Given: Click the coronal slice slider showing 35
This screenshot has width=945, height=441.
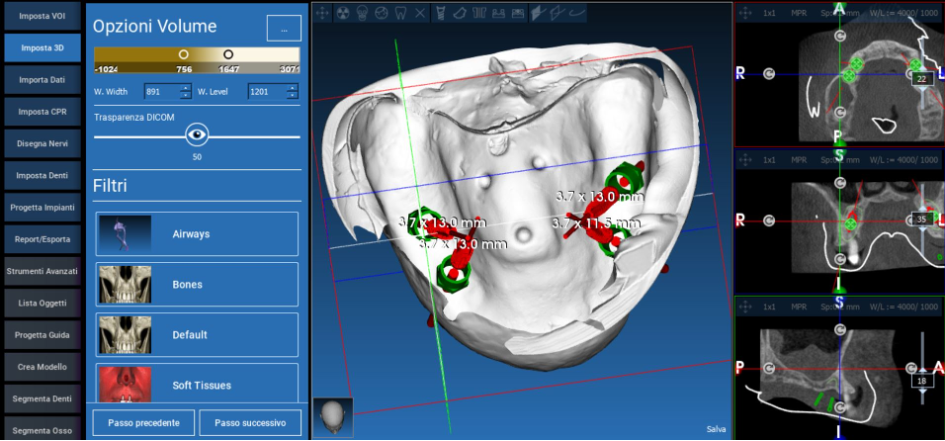Looking at the screenshot, I should (922, 220).
